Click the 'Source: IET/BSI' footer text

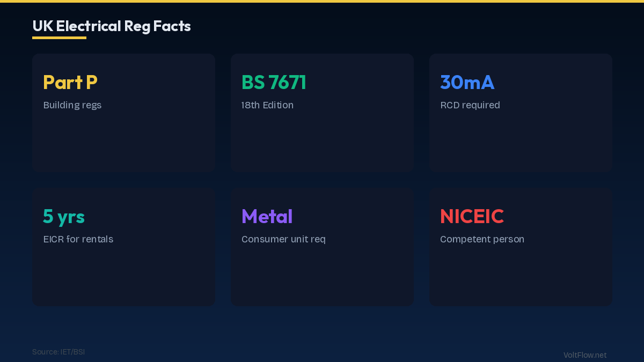pyautogui.click(x=58, y=352)
